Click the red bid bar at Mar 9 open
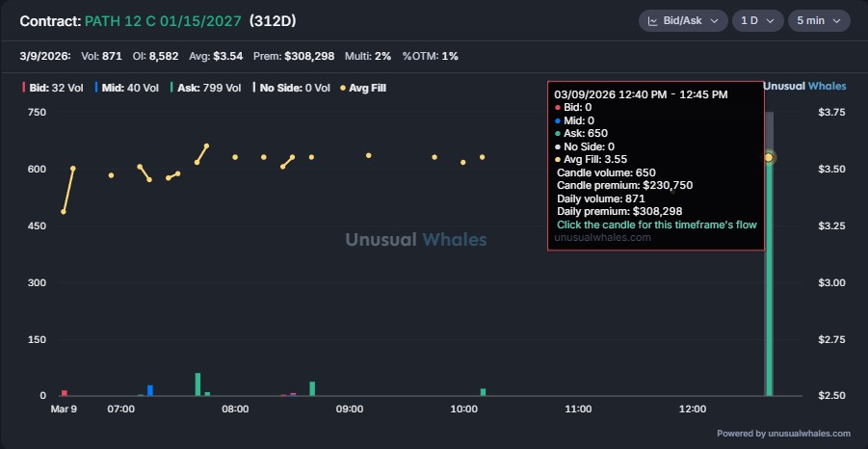 (x=65, y=392)
